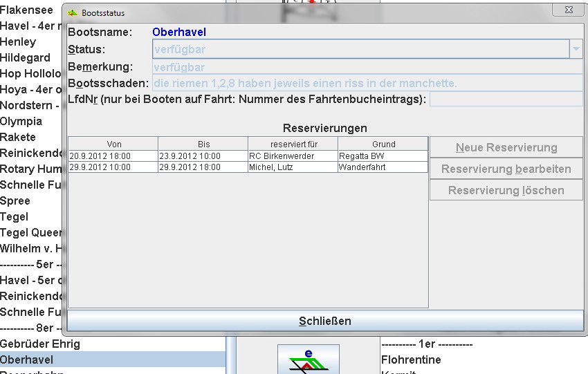Viewport: 588px width, 374px height.
Task: Click the Bemerkung text field
Action: click(367, 67)
